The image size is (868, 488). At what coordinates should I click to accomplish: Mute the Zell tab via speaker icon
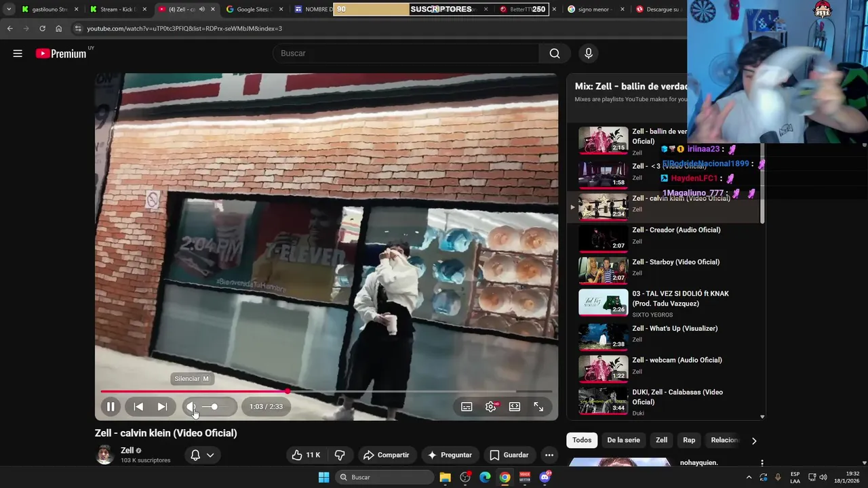(x=201, y=9)
